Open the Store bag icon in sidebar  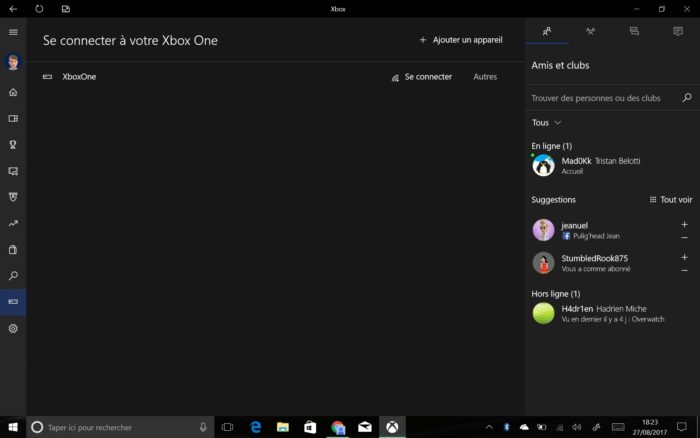tap(13, 249)
